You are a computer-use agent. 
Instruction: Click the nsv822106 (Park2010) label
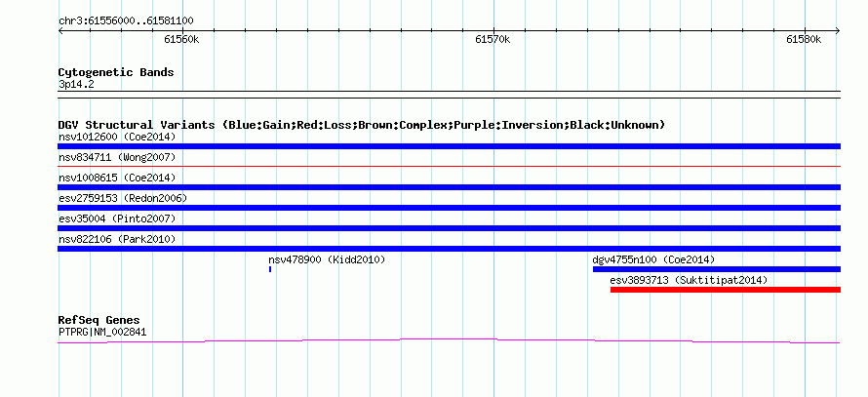coord(117,239)
